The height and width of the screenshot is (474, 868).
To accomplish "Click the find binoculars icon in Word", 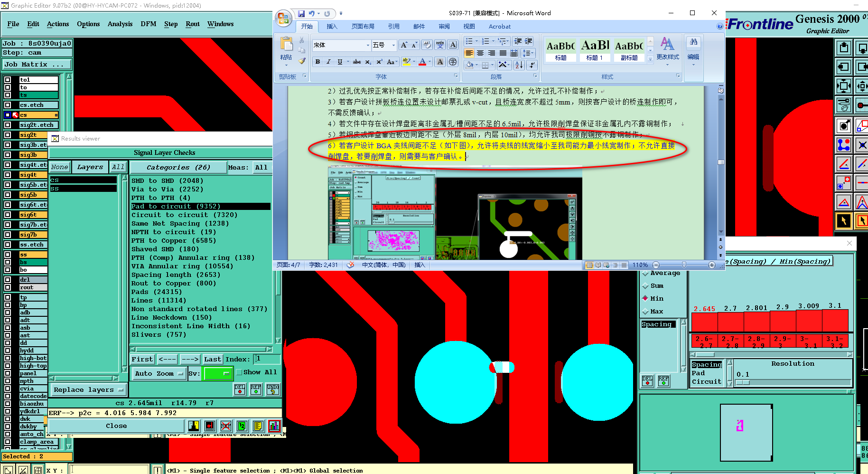I will point(693,42).
